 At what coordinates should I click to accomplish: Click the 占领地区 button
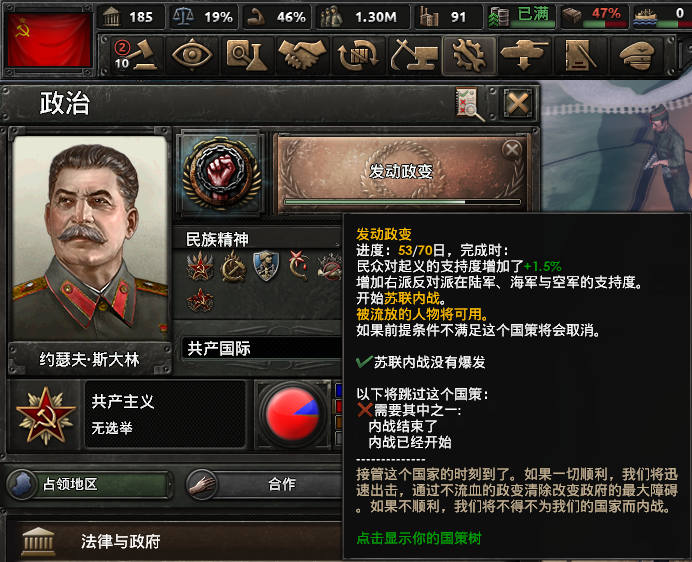point(90,484)
